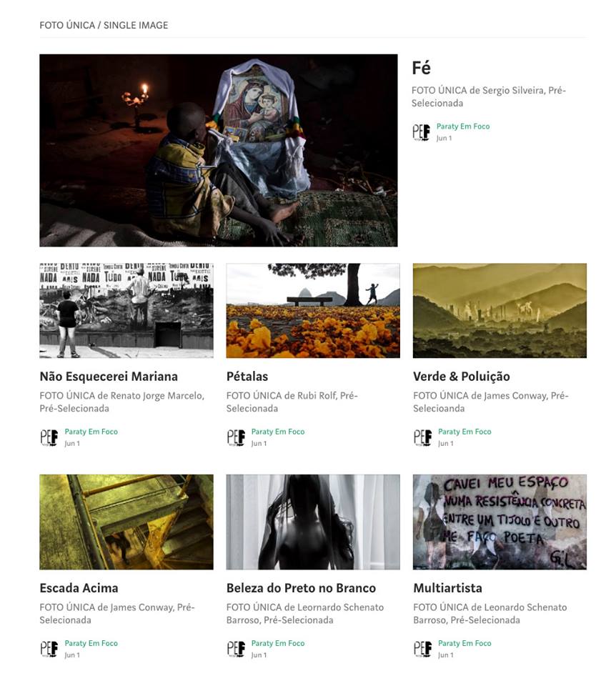Click the PEF avatar under Não Esquecerei Mariana
Screen dimensions: 616x686
(49, 437)
